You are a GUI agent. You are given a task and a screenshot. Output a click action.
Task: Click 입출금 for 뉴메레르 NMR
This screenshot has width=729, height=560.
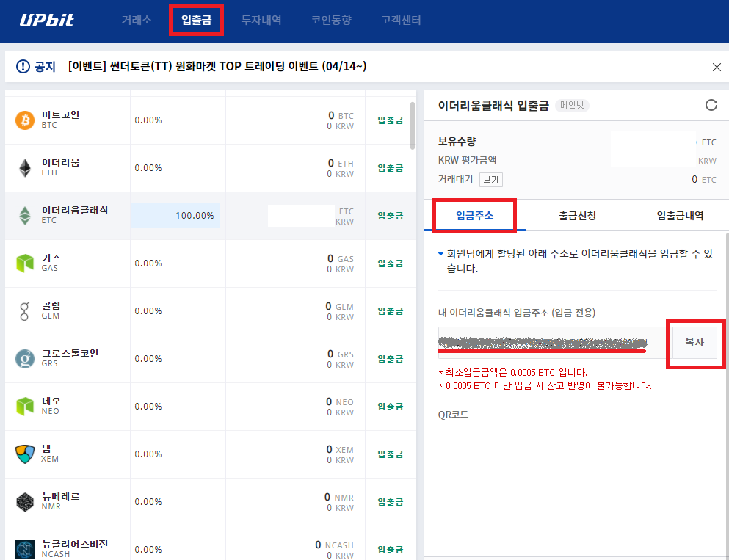(390, 502)
